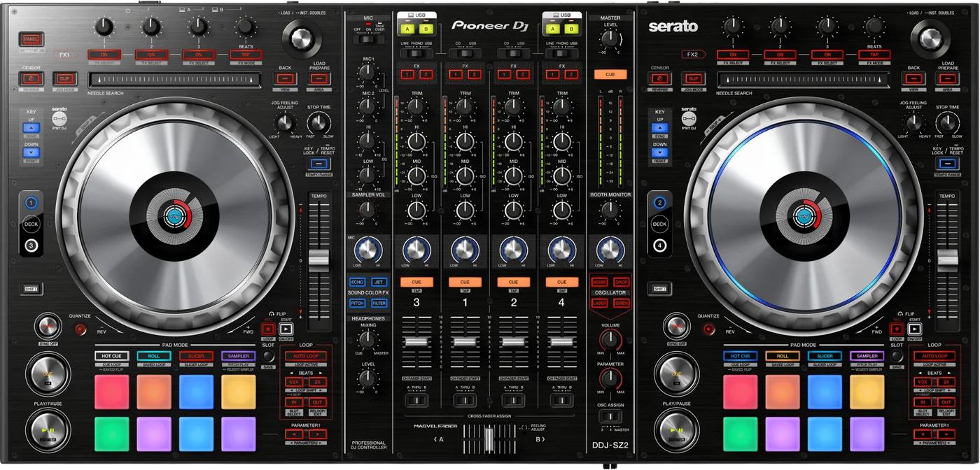980x470 pixels.
Task: Hold the left deck SHIFT button
Action: (31, 288)
